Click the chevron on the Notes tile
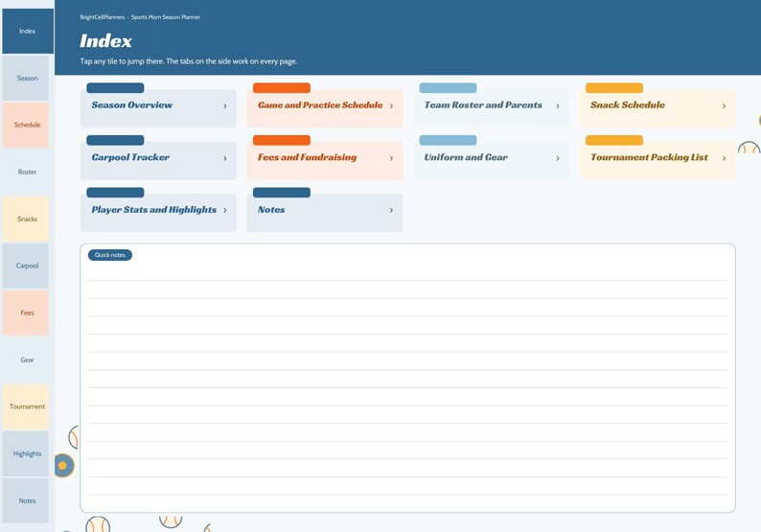This screenshot has width=761, height=532. (x=392, y=210)
